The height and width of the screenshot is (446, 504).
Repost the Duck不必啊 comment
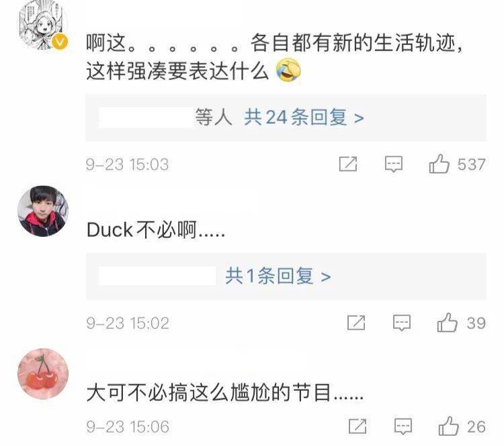tap(356, 322)
